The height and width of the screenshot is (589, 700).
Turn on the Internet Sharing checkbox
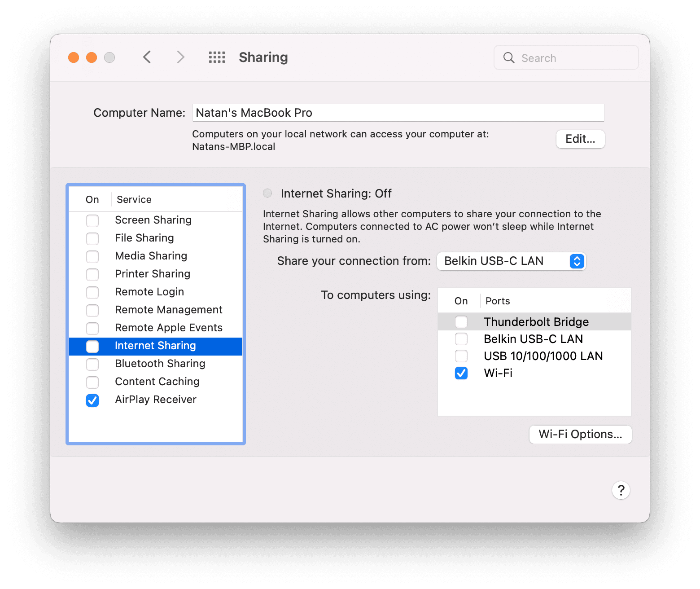(x=92, y=346)
